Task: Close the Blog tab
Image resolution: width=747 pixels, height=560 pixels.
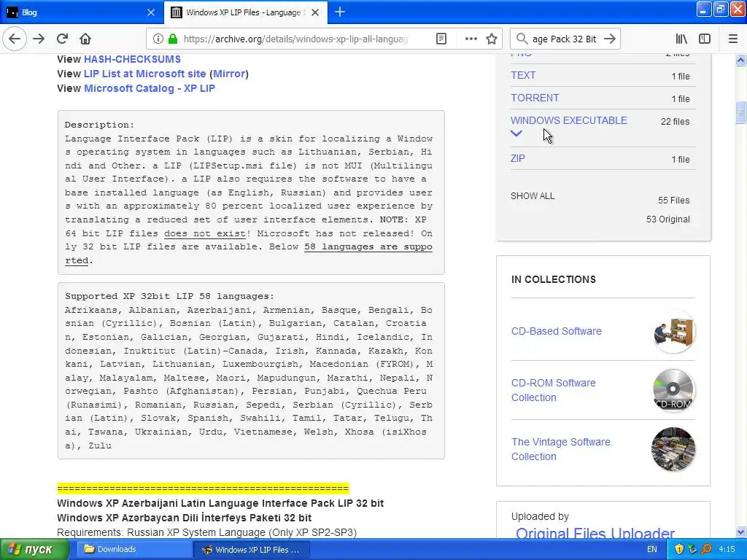Action: [x=151, y=12]
